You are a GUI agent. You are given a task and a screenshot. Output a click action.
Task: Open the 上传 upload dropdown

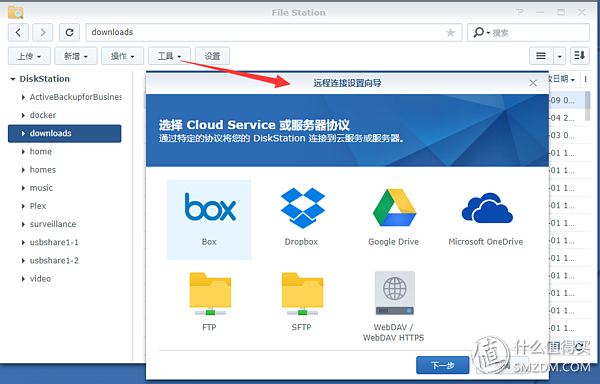[x=29, y=56]
